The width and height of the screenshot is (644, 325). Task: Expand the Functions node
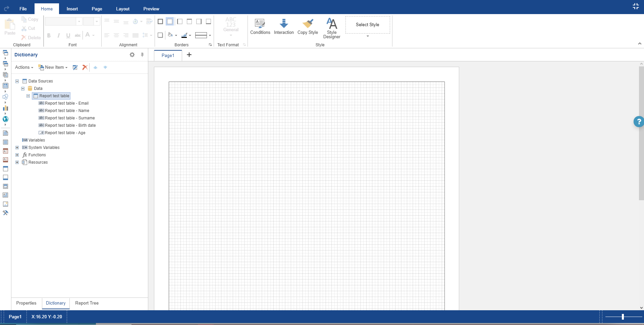tap(17, 155)
